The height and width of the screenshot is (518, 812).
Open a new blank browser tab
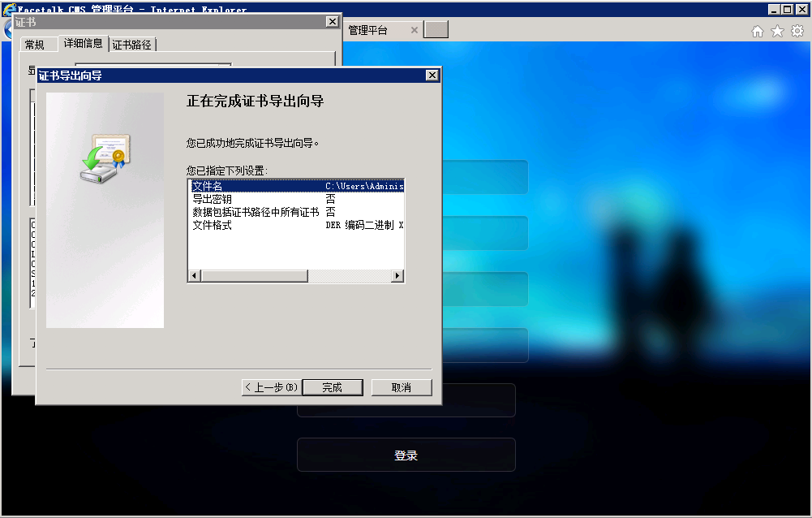pyautogui.click(x=436, y=30)
